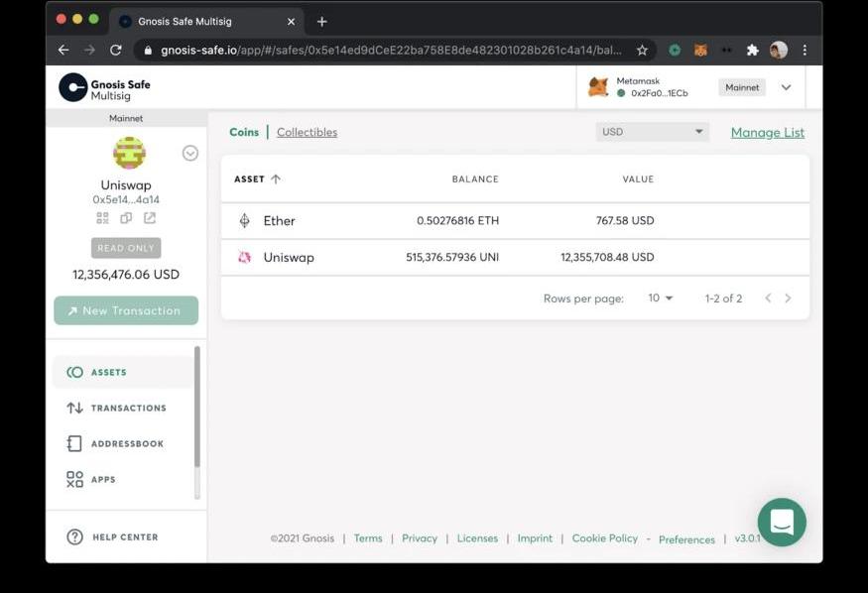Open a new browser tab
This screenshot has width=868, height=593.
click(x=322, y=22)
